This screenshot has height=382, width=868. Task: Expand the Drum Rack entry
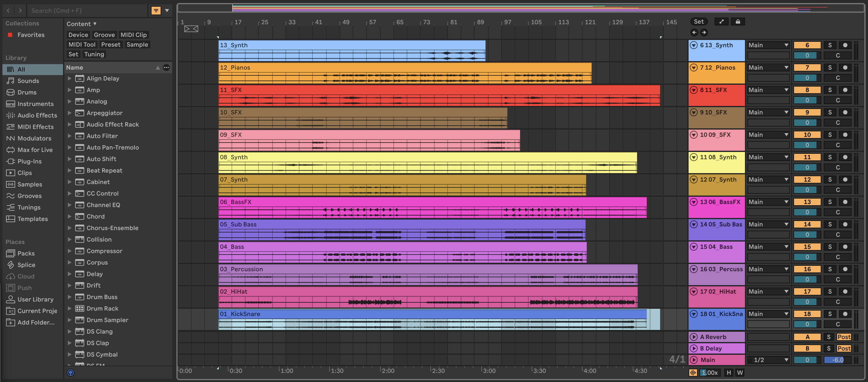(69, 308)
